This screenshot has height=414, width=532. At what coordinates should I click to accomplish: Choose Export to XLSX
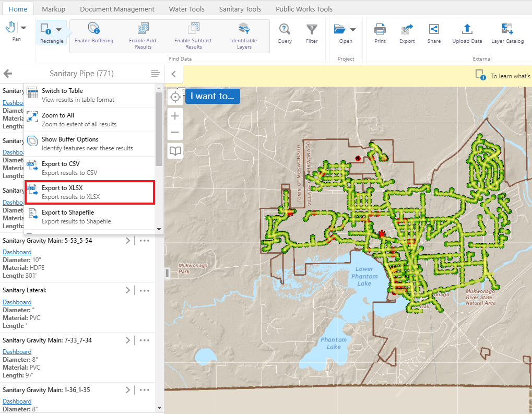pos(90,193)
